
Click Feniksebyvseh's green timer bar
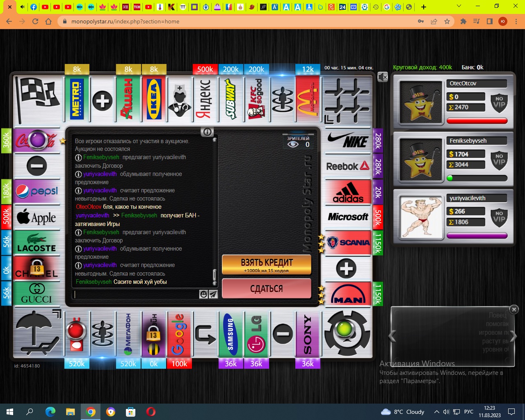[477, 178]
